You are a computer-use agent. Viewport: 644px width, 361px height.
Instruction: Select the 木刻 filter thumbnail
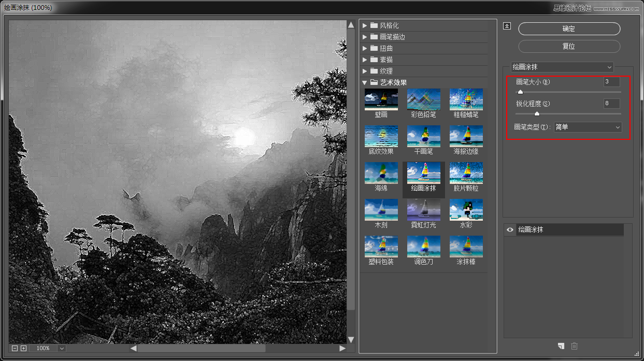point(381,210)
